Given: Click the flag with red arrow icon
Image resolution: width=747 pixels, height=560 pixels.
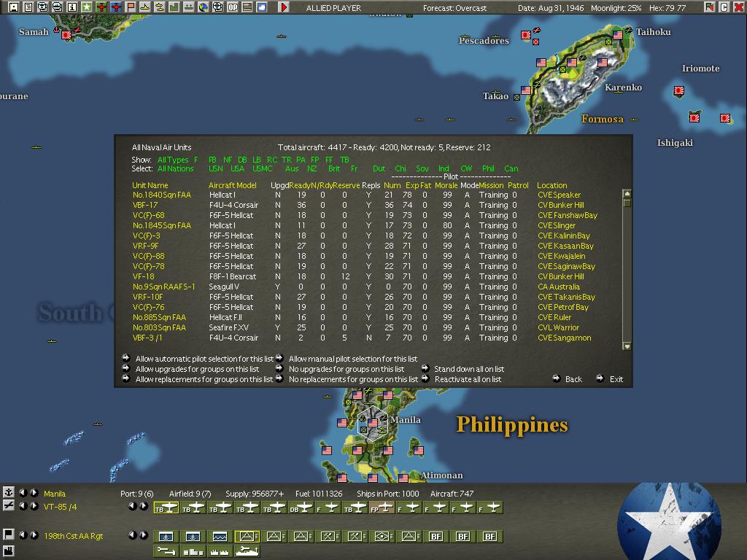Looking at the screenshot, I should [710, 7].
